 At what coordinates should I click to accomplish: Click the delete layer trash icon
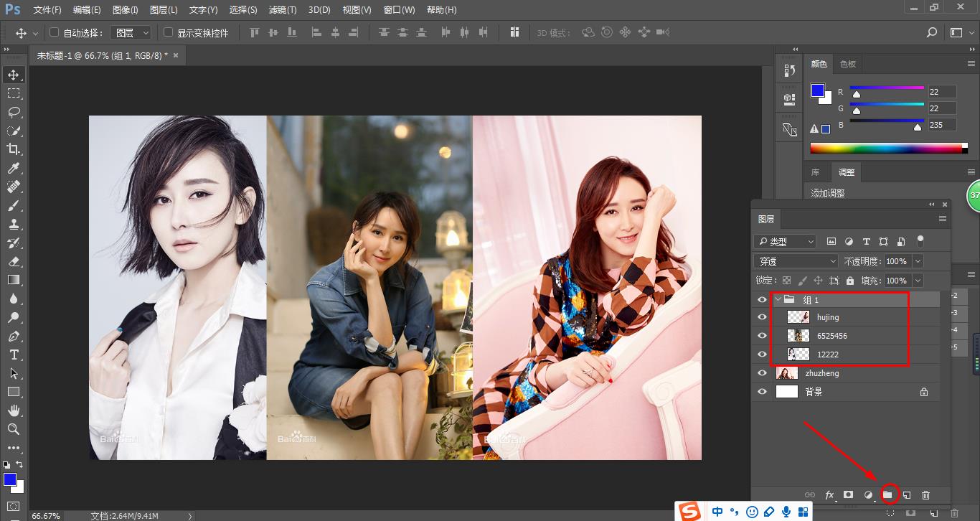[x=925, y=495]
